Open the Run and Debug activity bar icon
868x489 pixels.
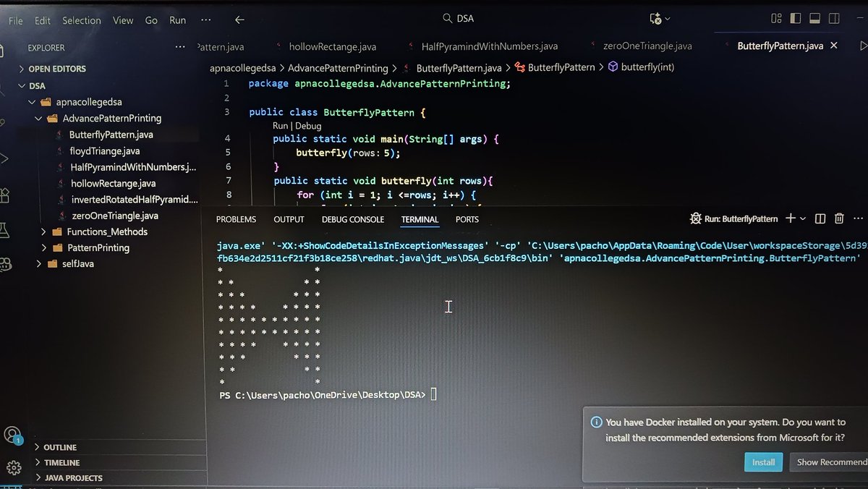pos(4,158)
